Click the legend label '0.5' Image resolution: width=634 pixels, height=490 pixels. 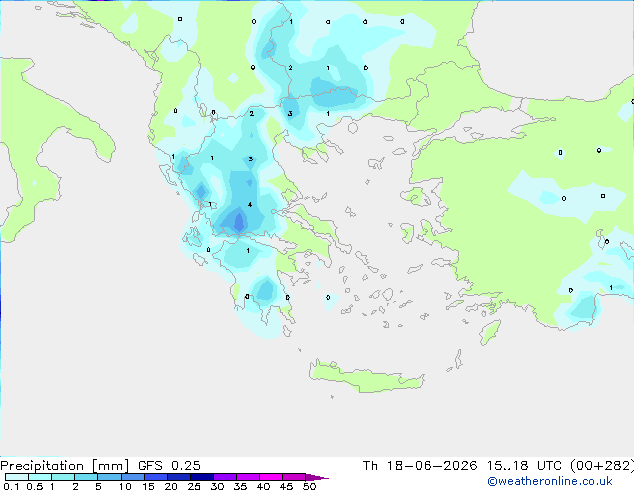(x=34, y=486)
